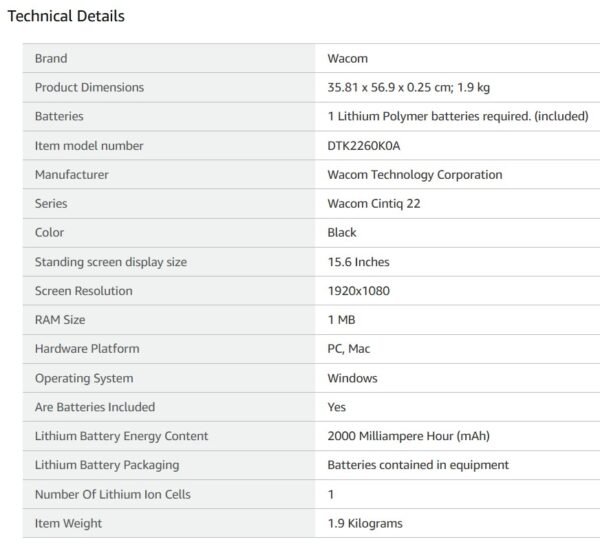The image size is (600, 555).
Task: Click the Item model number label
Action: [x=89, y=145]
